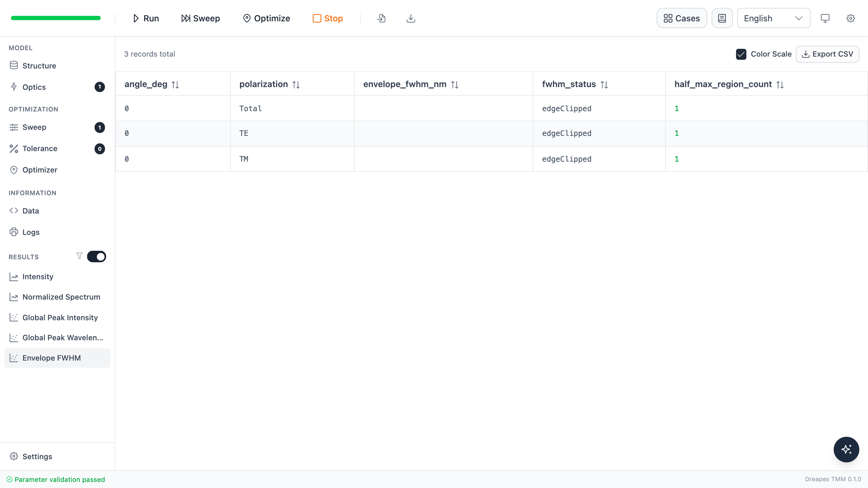Click the Run button
The image size is (868, 488).
[x=146, y=18]
